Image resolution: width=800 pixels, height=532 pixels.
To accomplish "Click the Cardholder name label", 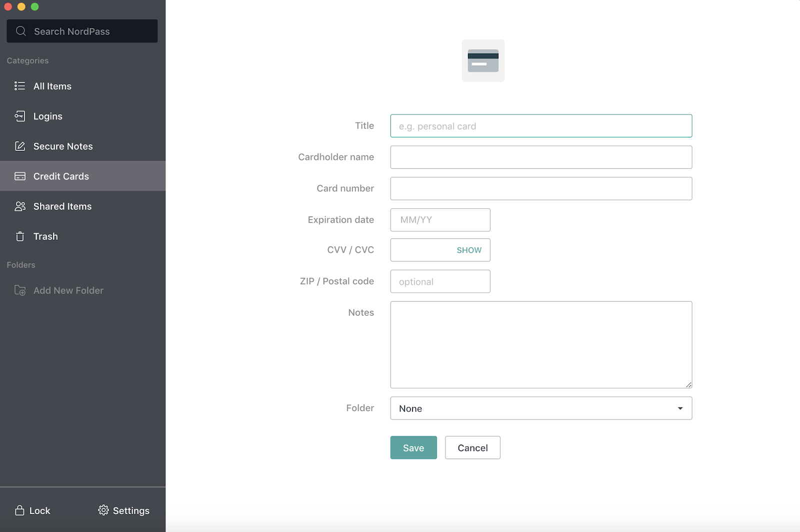I will (x=336, y=157).
